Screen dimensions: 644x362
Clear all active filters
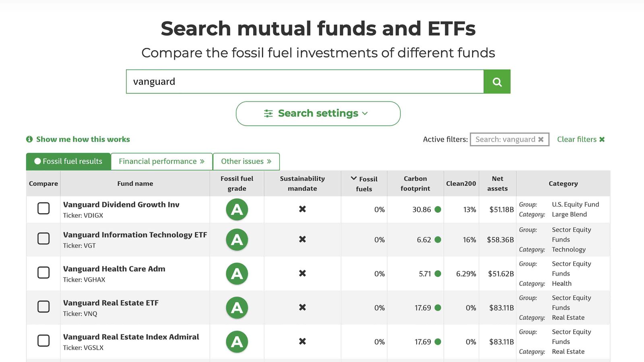tap(581, 139)
